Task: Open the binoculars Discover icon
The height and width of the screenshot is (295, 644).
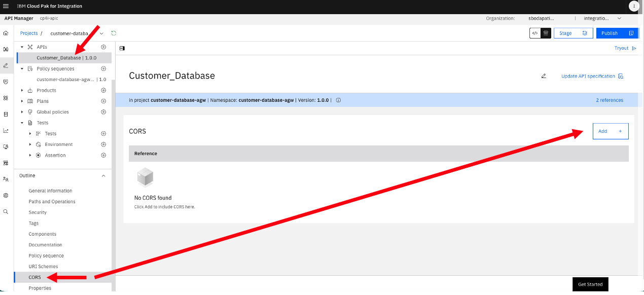Action: (x=6, y=49)
